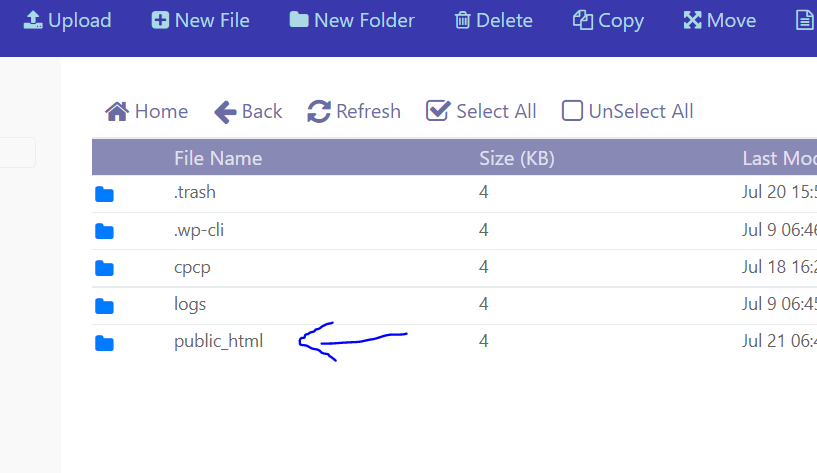Click the Copy toolbar button
Image resolution: width=817 pixels, height=473 pixels.
pyautogui.click(x=608, y=20)
